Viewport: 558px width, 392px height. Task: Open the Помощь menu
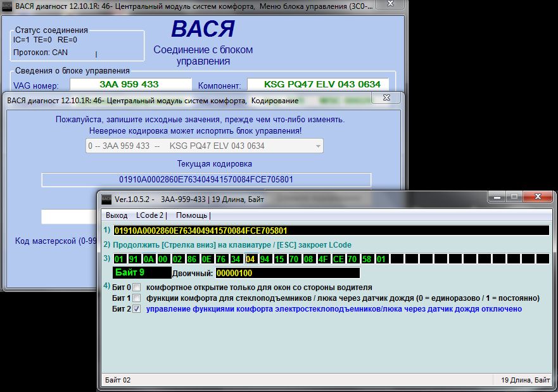193,215
